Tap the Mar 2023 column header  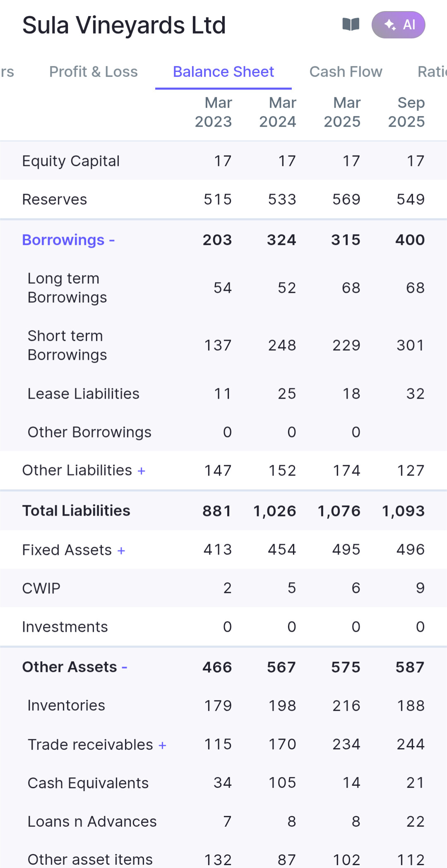tap(214, 112)
